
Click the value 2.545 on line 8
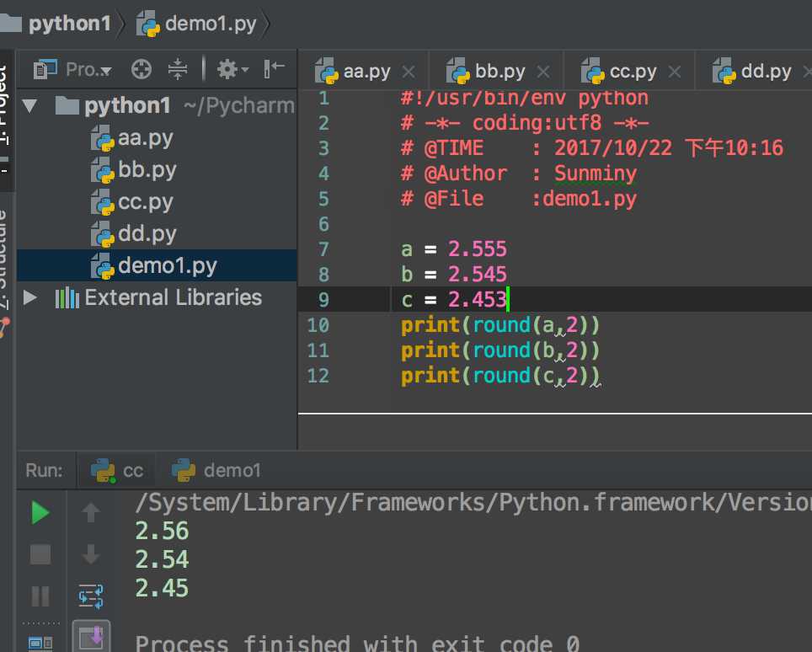[477, 274]
